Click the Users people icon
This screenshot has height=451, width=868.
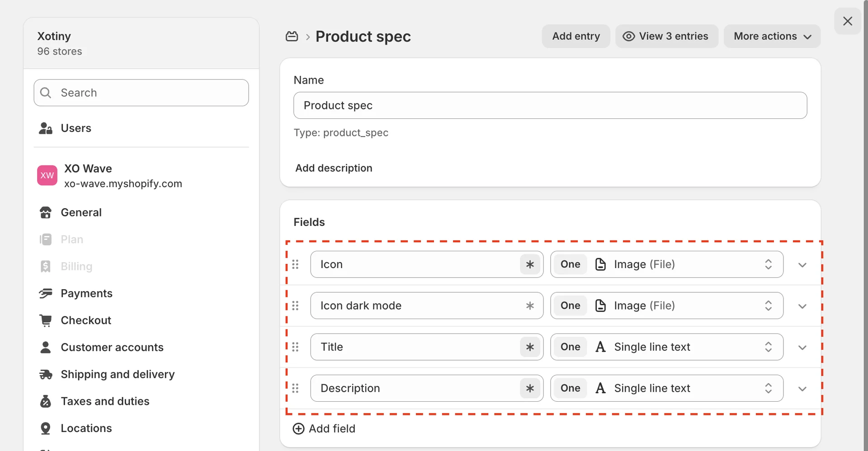46,128
